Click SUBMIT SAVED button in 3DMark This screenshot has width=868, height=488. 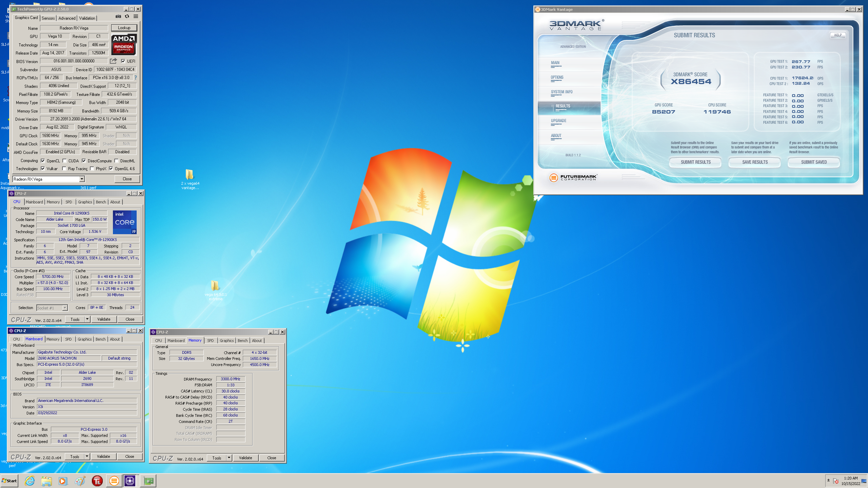tap(814, 162)
